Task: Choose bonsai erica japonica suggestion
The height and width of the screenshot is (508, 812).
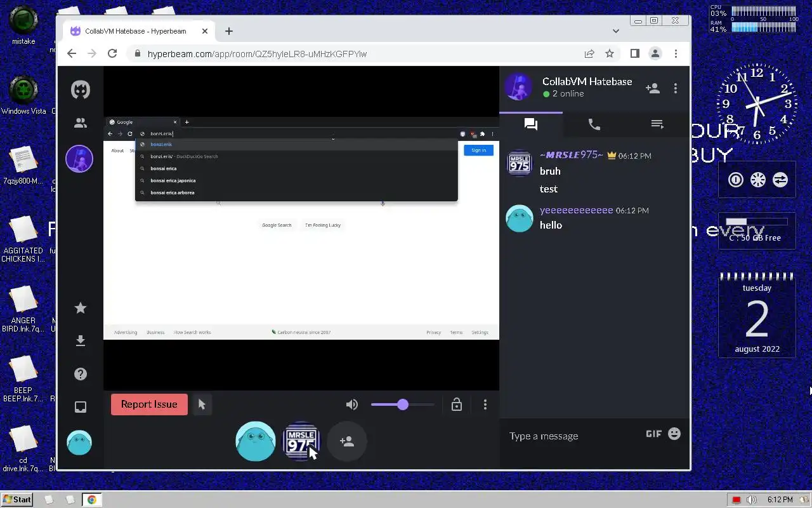Action: [296, 180]
